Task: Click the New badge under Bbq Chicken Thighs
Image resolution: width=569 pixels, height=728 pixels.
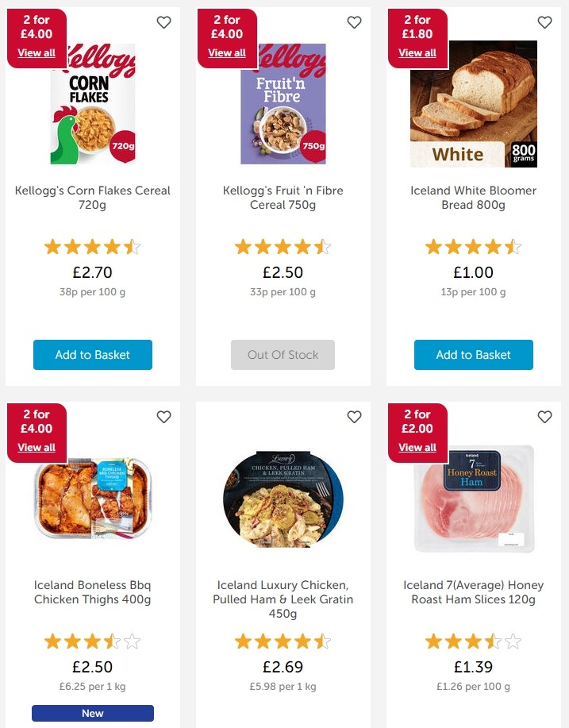Action: coord(92,713)
